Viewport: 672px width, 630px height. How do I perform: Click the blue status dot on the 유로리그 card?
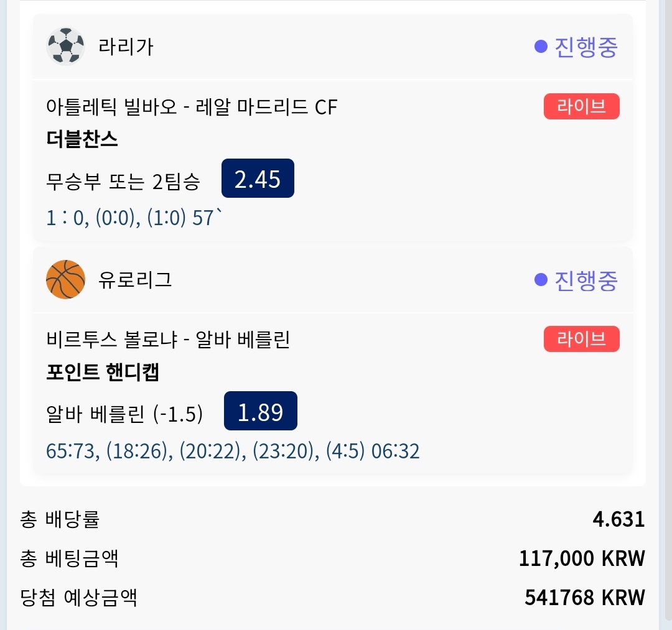(541, 280)
